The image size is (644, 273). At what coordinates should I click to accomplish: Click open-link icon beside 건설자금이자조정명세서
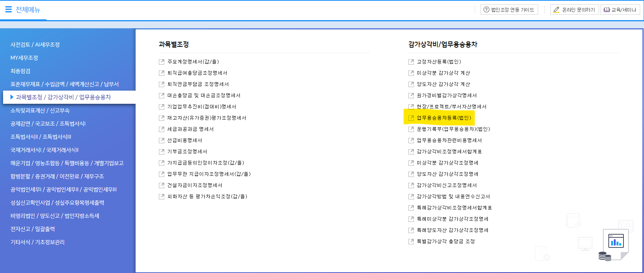coord(162,185)
